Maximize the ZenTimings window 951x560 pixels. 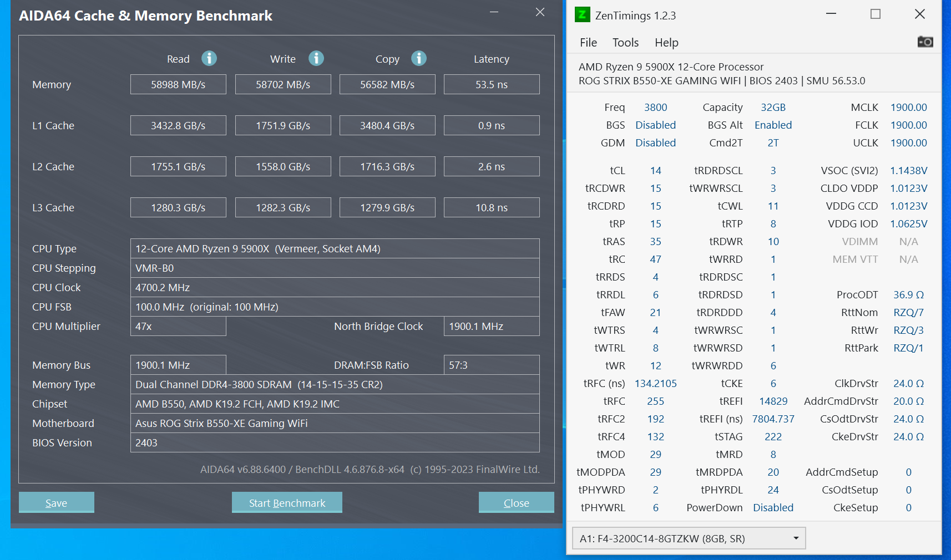click(876, 14)
